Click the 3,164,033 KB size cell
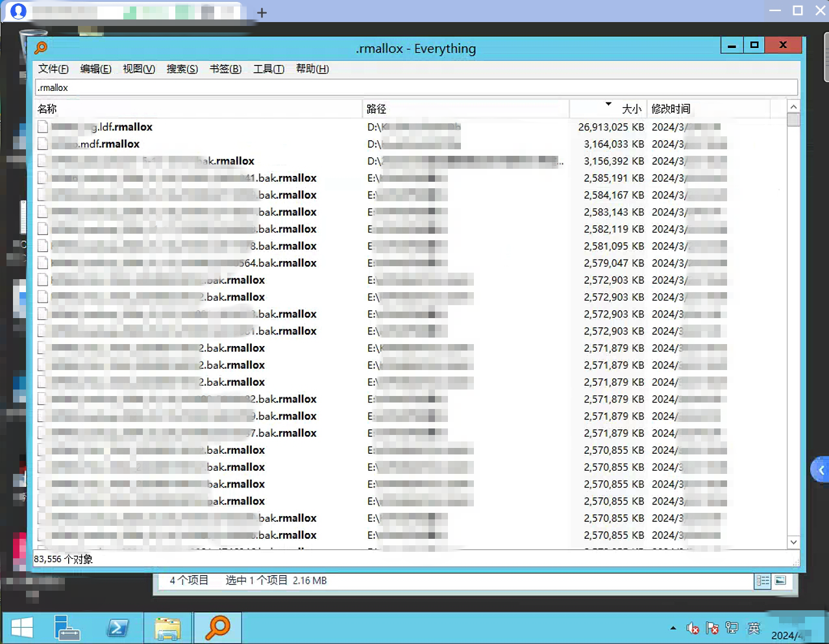829x644 pixels. (614, 144)
